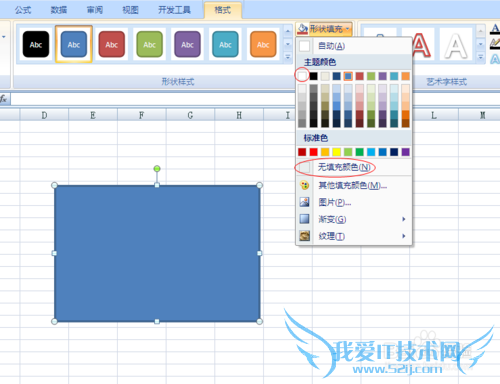Image resolution: width=500 pixels, height=384 pixels.
Task: Show next row of shape styles
Action: (288, 44)
